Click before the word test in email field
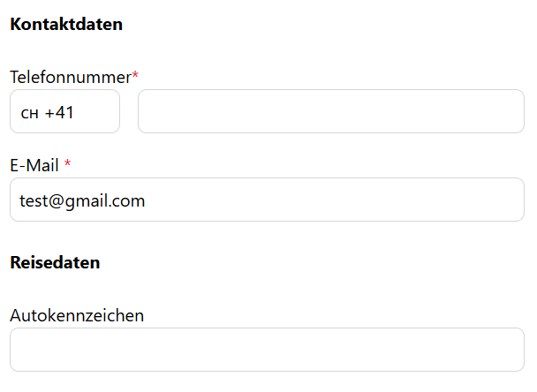 [x=19, y=200]
